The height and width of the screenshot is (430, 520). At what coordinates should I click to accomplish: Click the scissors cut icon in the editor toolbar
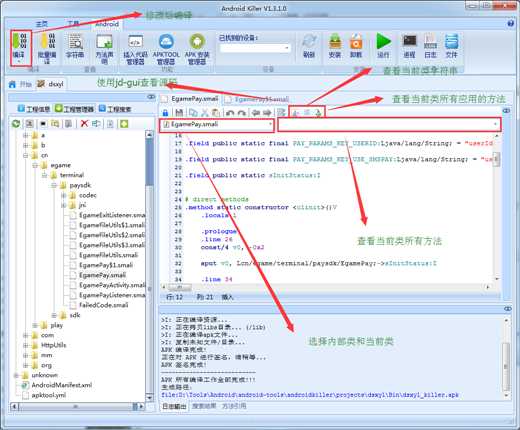click(205, 113)
